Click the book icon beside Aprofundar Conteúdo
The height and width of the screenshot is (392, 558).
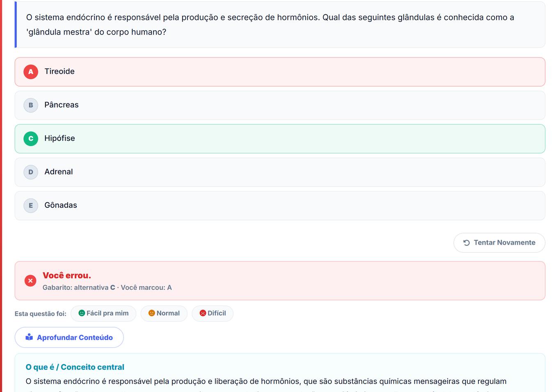tap(29, 337)
